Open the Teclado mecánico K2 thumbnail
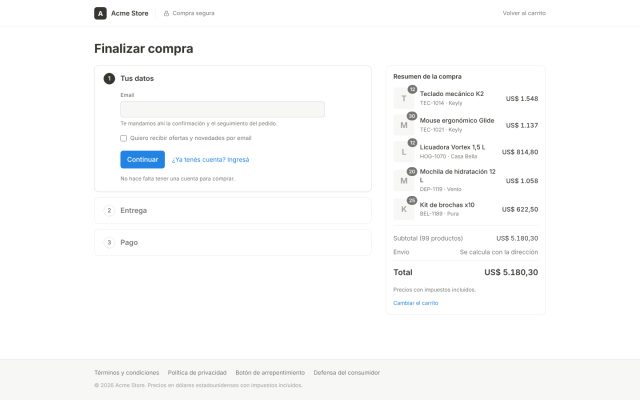Image resolution: width=640 pixels, height=400 pixels. 404,98
